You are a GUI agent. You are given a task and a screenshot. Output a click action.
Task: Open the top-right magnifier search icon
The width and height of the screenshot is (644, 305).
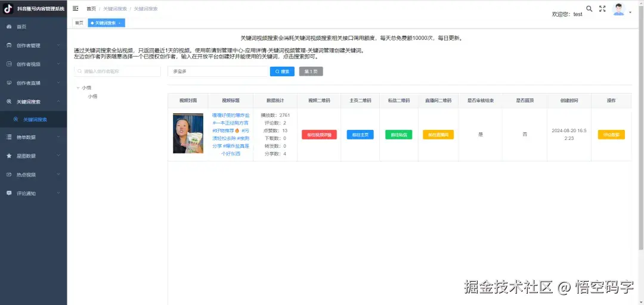point(589,8)
